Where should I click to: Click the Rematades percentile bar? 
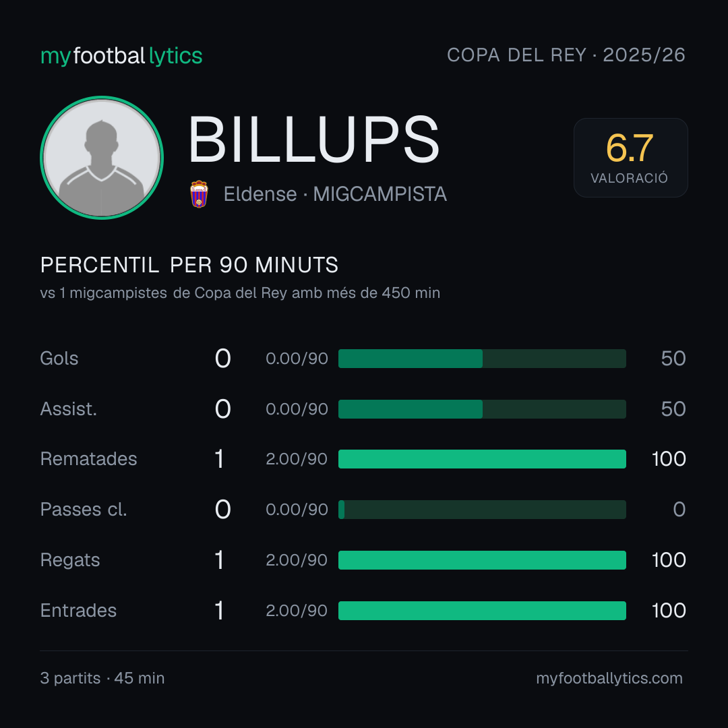pos(482,459)
